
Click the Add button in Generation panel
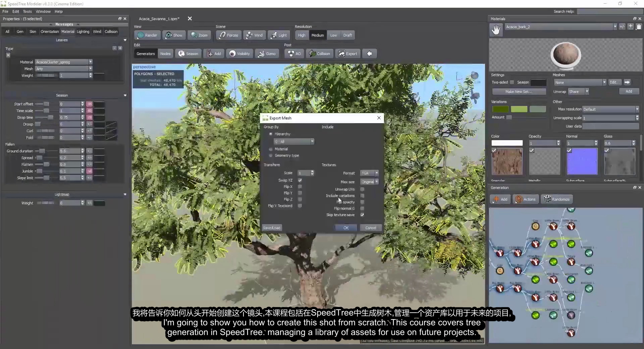[x=500, y=199]
